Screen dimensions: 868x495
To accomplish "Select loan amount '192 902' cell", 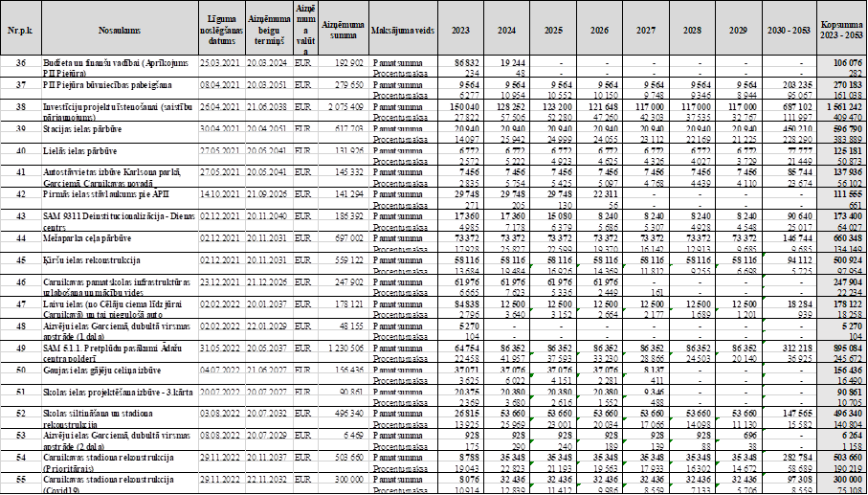I will point(344,63).
